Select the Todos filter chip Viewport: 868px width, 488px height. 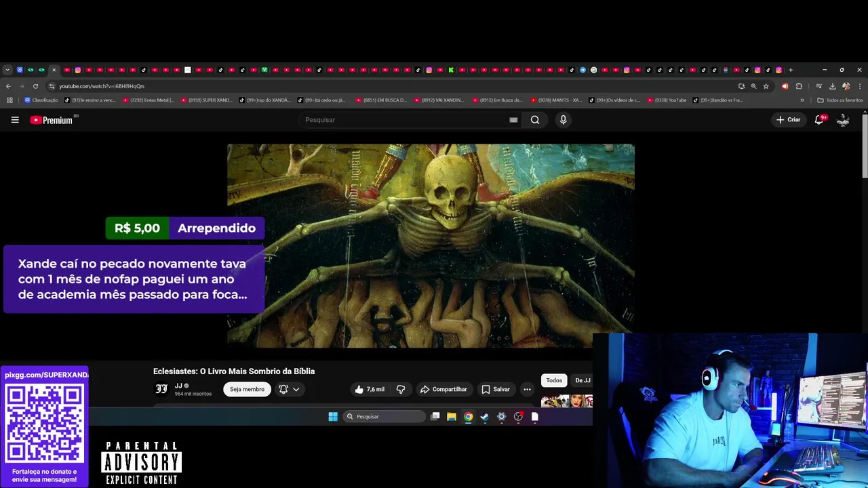(554, 380)
